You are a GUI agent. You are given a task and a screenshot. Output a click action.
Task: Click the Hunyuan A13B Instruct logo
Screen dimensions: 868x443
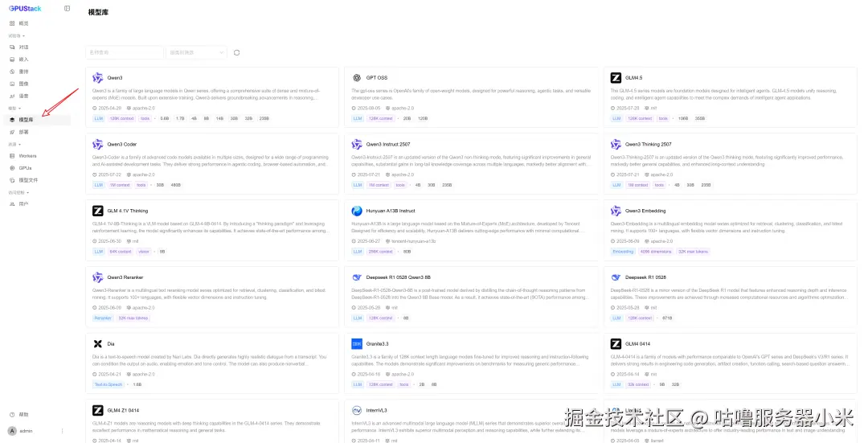point(357,211)
